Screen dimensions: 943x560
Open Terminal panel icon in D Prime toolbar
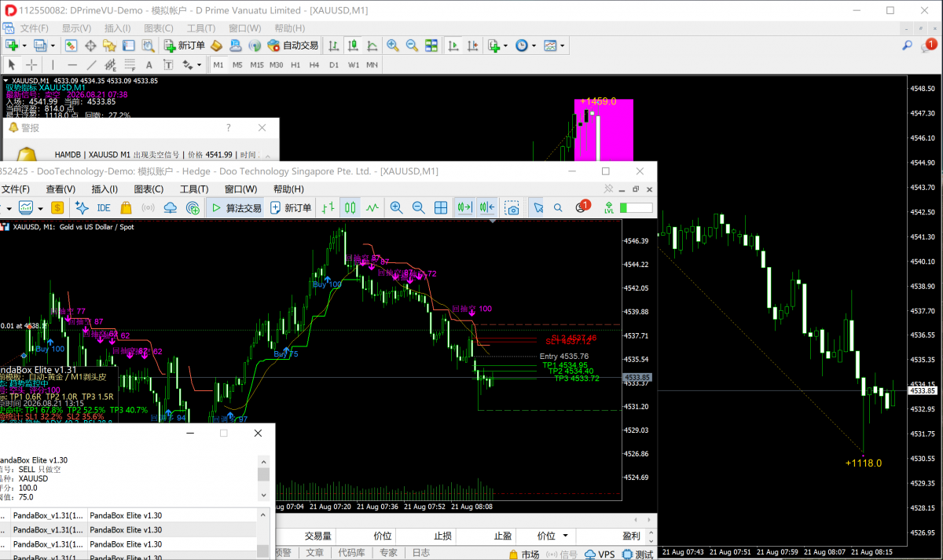pos(128,46)
